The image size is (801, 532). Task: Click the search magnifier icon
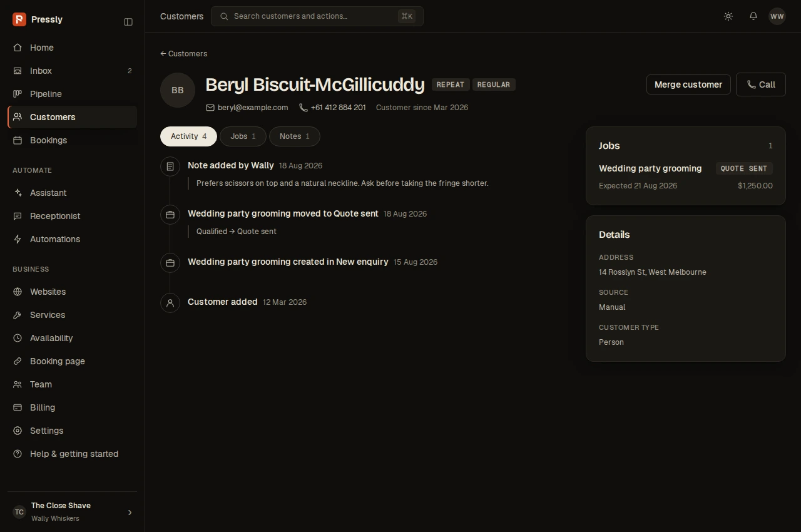pos(224,16)
